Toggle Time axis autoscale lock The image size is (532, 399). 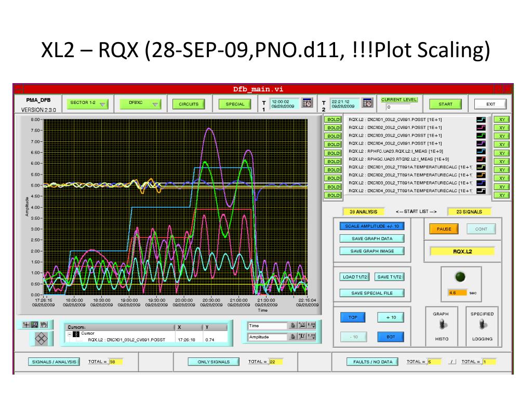pos(292,326)
